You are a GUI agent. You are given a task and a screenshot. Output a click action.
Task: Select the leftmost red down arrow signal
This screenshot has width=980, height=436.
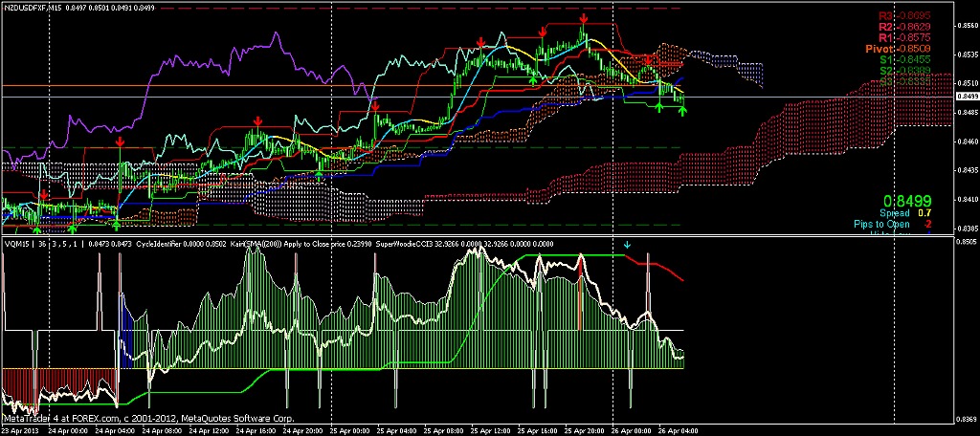pos(43,195)
